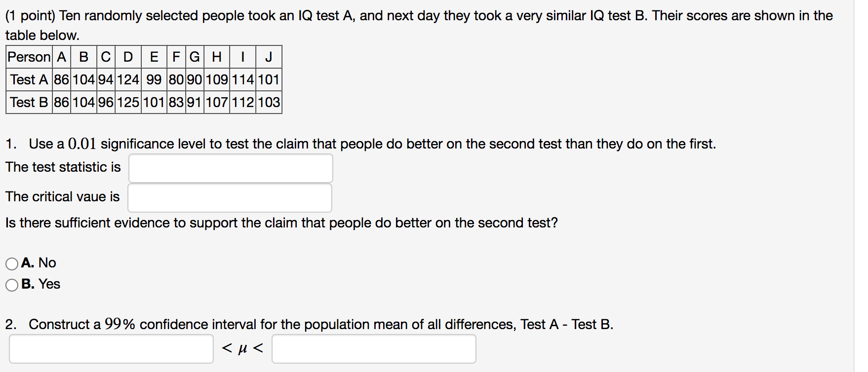Click Person A's Test A score of 86

coord(61,79)
